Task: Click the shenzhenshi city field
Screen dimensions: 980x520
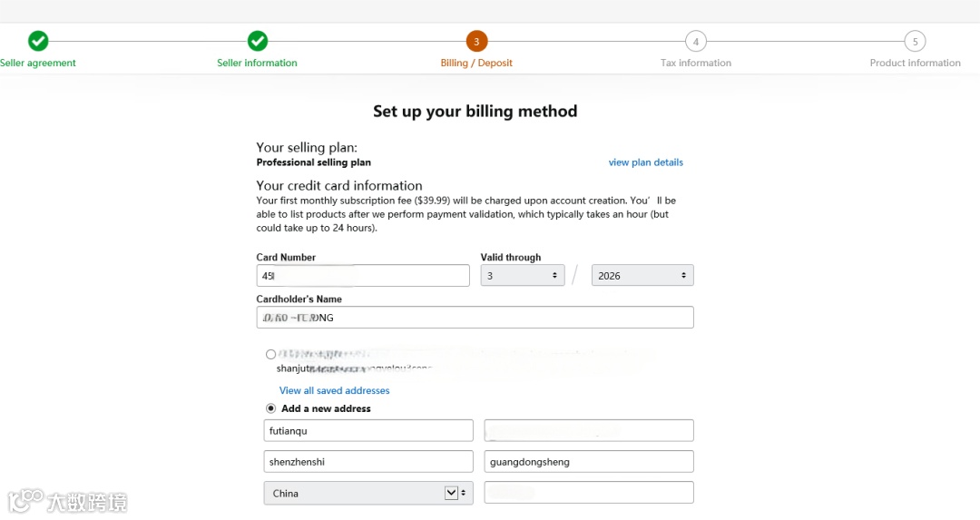Action: pos(368,462)
